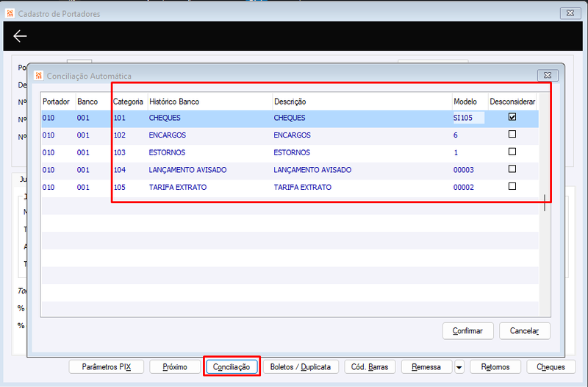
Task: Edit the Modelo field SI105
Action: [468, 118]
